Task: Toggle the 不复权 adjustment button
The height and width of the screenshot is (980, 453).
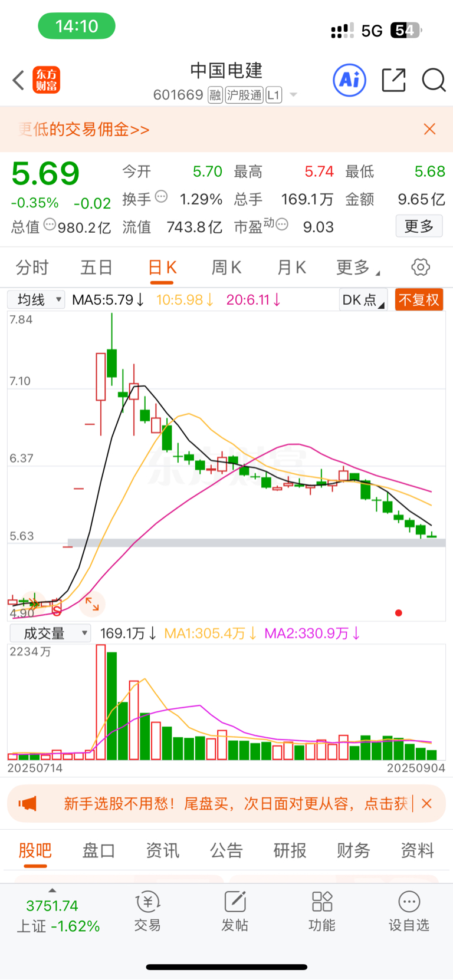Action: 419,300
